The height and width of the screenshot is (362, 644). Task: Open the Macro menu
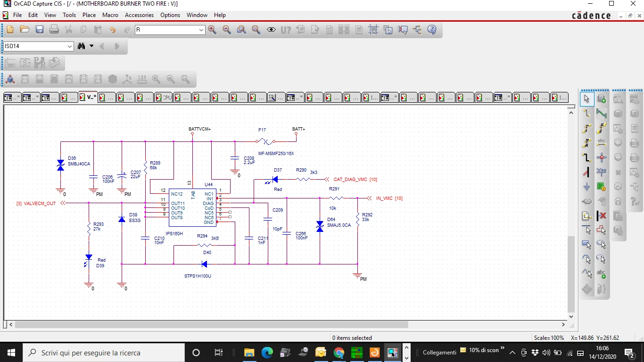[110, 15]
